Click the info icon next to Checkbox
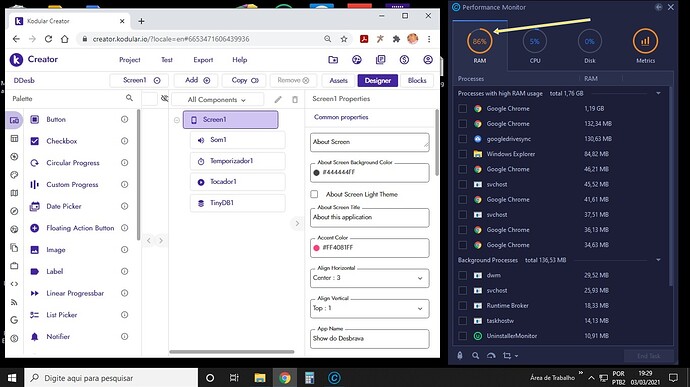 click(x=125, y=141)
